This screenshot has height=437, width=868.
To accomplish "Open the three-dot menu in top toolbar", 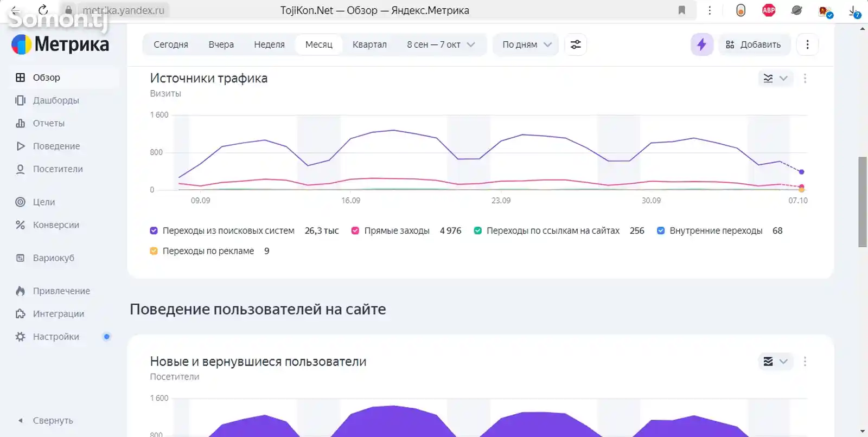I will tap(807, 44).
